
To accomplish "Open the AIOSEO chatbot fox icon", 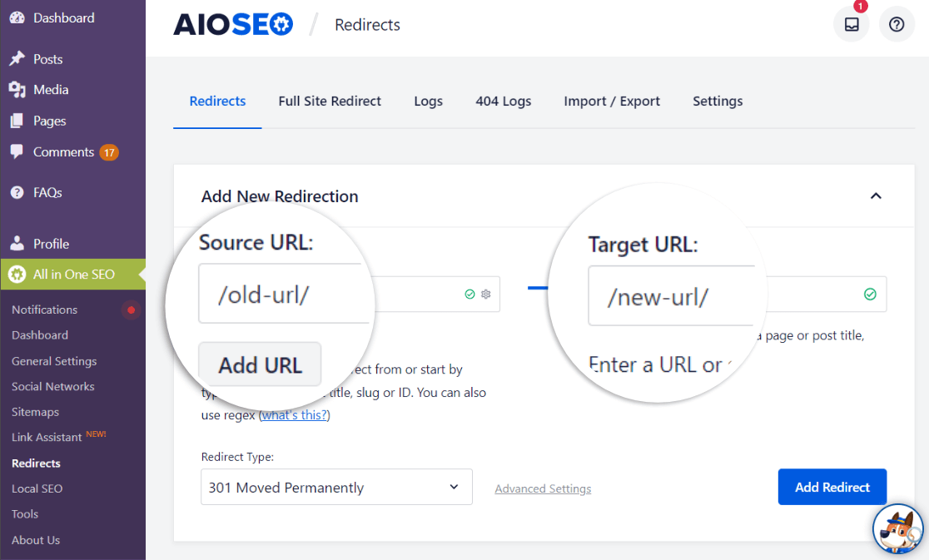I will (897, 528).
